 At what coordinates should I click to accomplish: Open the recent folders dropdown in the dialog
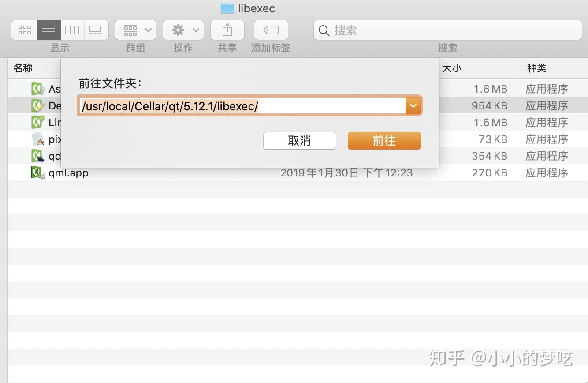tap(413, 105)
